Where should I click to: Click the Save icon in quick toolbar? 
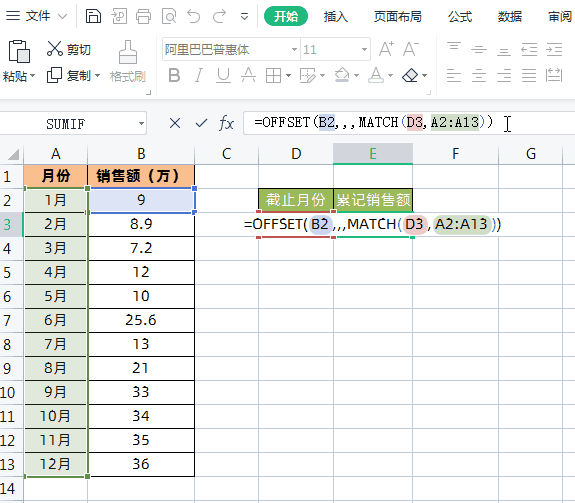click(93, 16)
